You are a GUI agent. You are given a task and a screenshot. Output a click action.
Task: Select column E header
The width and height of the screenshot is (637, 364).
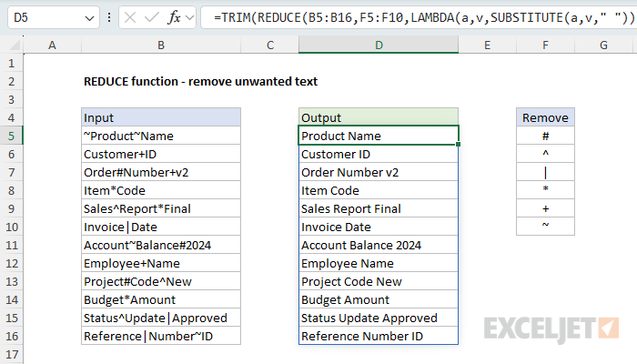487,45
